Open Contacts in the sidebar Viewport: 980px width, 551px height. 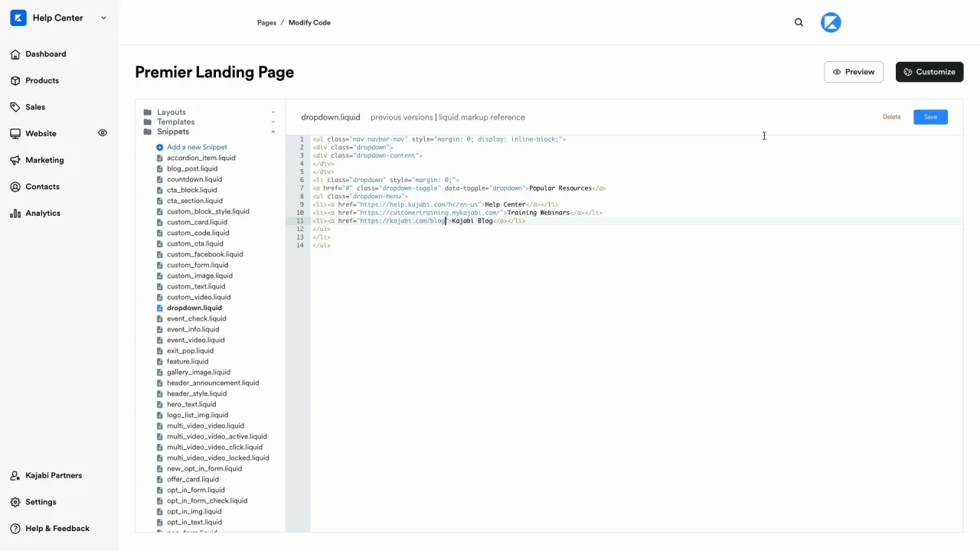click(x=42, y=187)
